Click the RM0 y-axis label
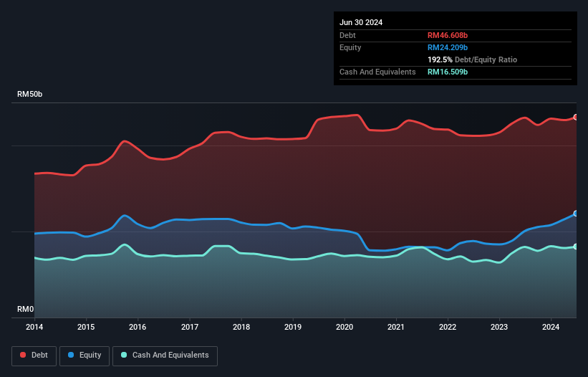 point(25,309)
